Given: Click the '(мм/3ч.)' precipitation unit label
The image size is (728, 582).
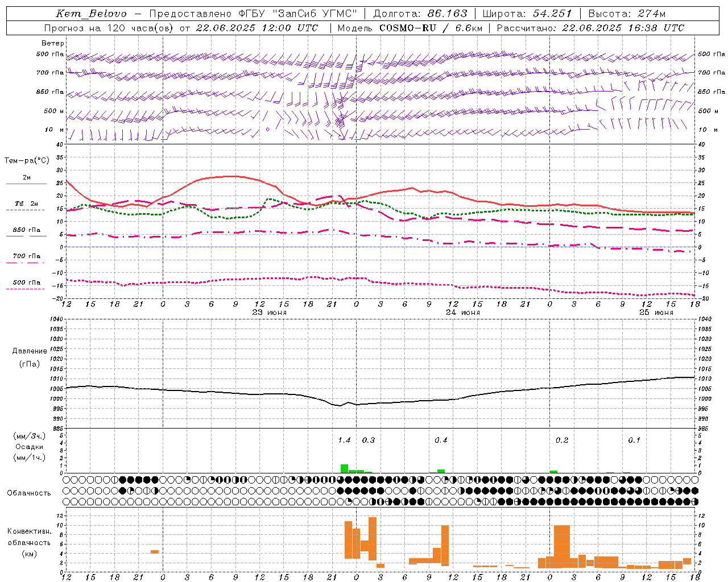Looking at the screenshot, I should [x=30, y=436].
